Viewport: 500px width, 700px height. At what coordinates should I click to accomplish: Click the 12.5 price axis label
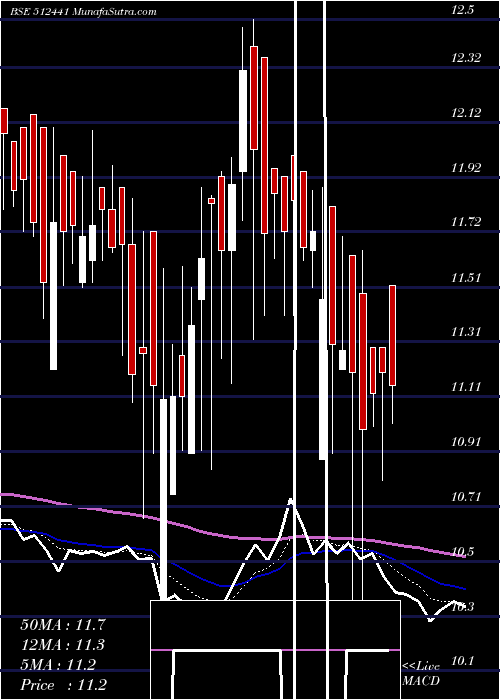[462, 11]
